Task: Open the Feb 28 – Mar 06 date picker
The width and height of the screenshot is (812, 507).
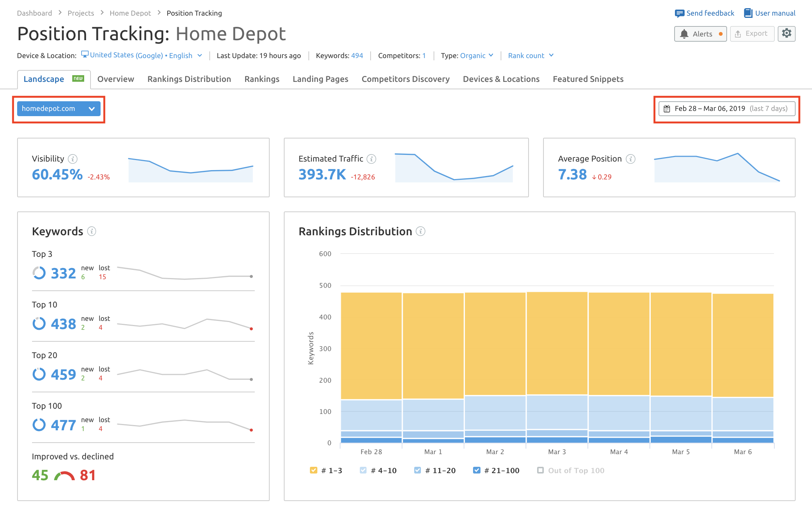Action: click(x=727, y=109)
